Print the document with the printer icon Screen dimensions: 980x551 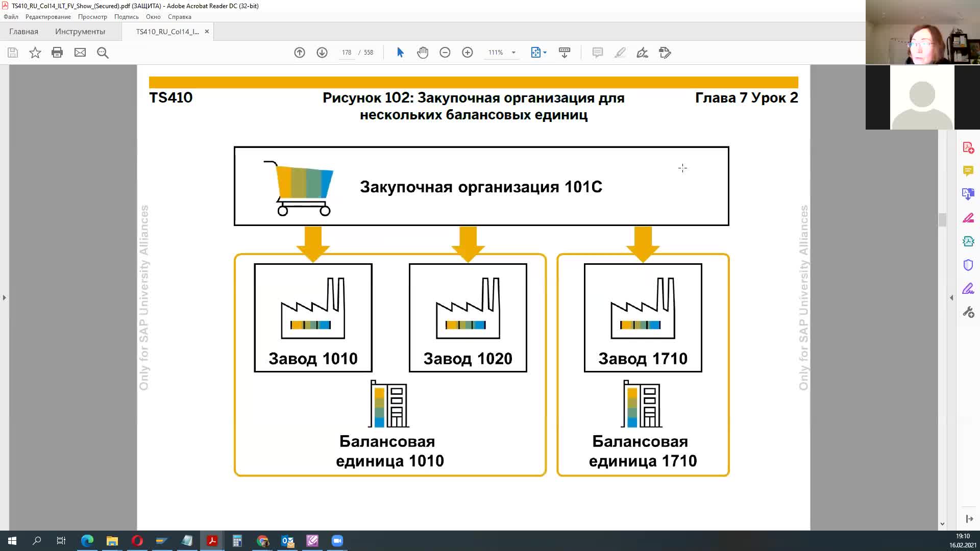pyautogui.click(x=57, y=53)
